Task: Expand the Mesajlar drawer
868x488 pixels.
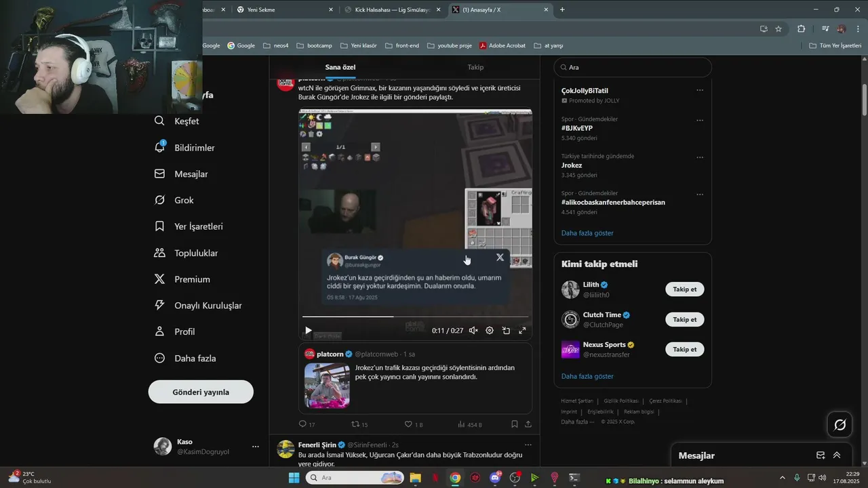Action: (x=837, y=455)
